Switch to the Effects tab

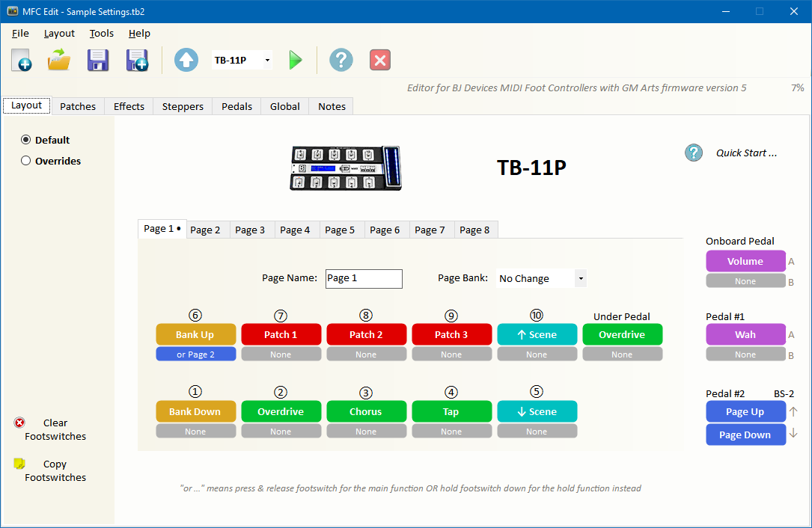point(129,107)
